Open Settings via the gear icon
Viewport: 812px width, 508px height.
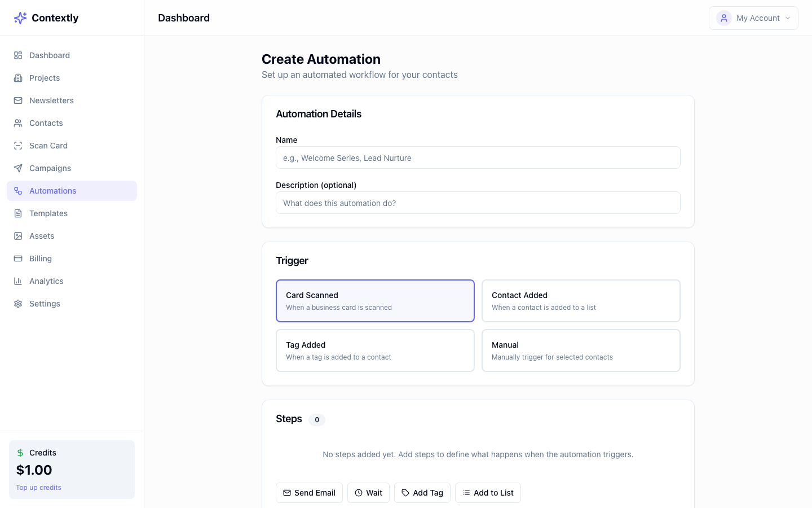(17, 304)
